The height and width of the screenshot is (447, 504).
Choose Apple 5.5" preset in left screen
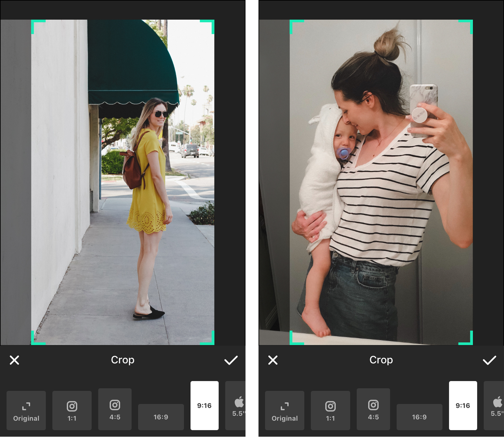coord(235,406)
